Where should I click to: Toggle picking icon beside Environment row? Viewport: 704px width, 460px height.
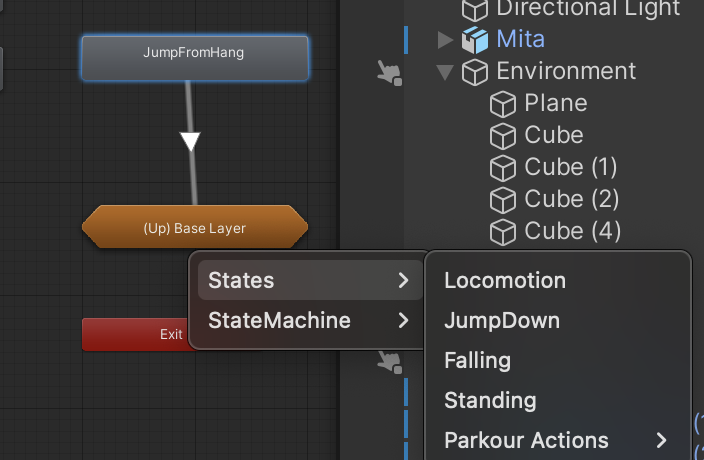[x=389, y=73]
